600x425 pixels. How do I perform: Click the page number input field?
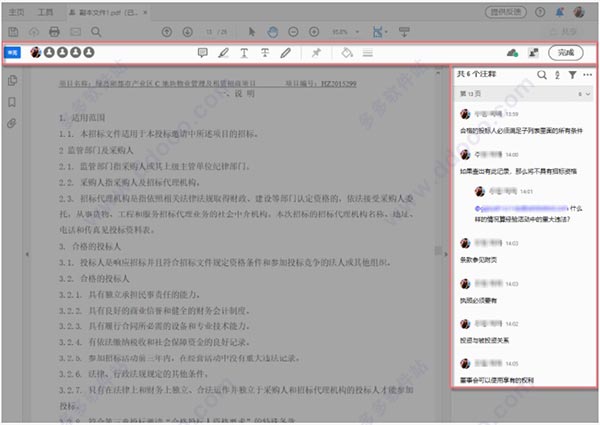(x=209, y=32)
